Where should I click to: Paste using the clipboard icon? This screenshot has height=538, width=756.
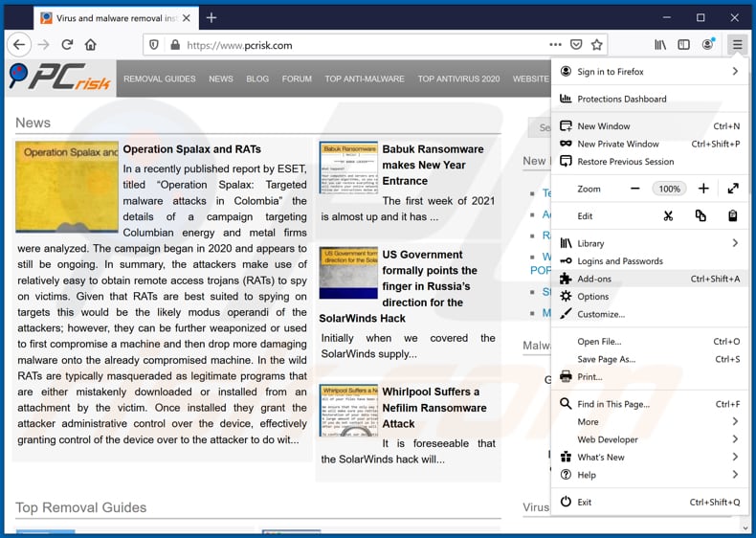(733, 215)
